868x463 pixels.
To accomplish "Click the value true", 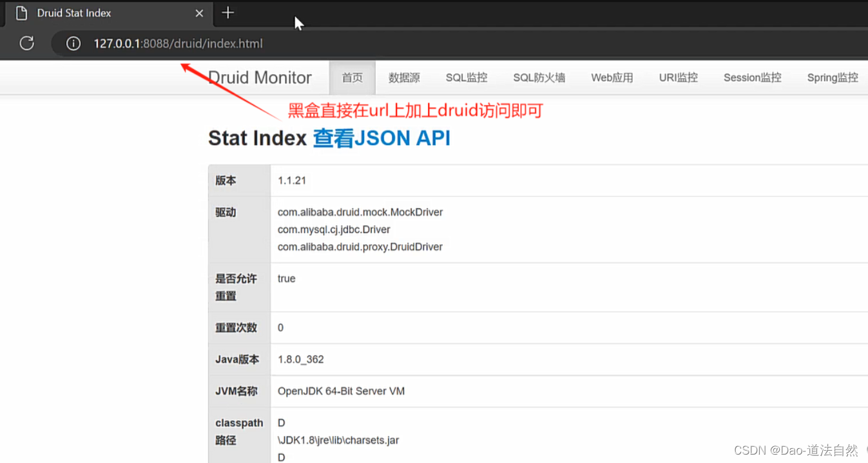I will 287,279.
